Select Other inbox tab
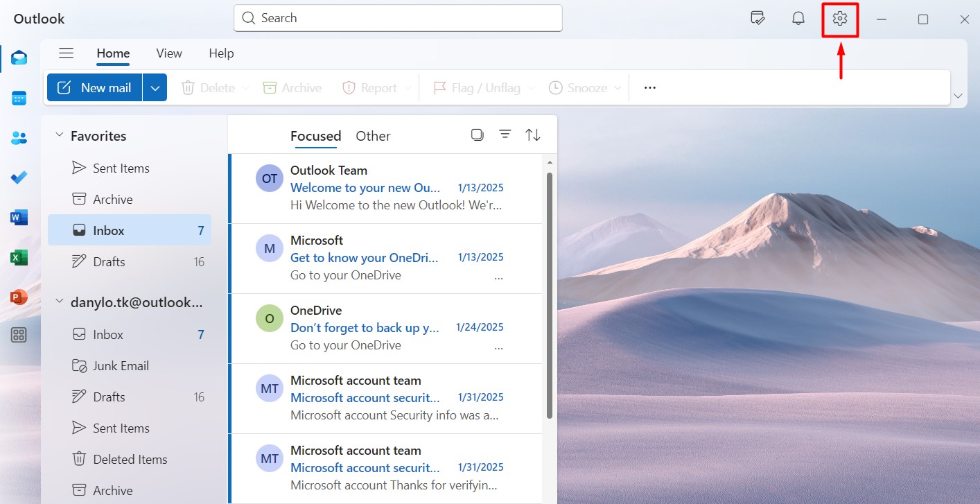The image size is (980, 504). click(373, 136)
